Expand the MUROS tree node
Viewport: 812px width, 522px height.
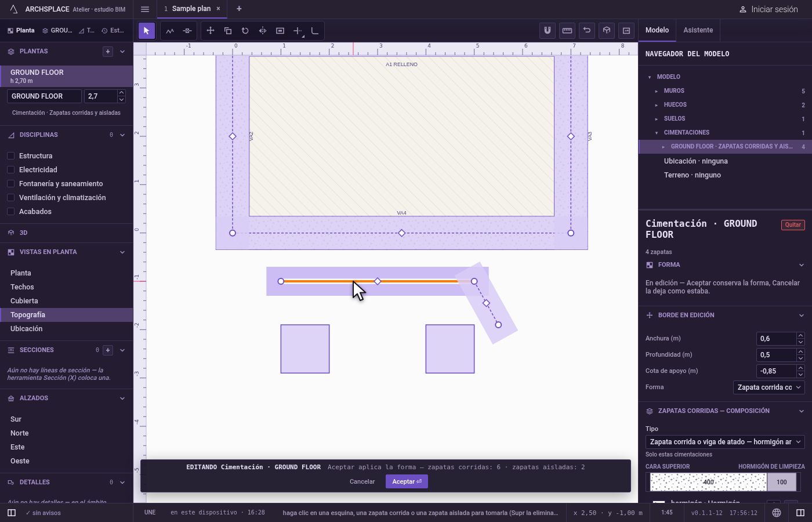[657, 91]
